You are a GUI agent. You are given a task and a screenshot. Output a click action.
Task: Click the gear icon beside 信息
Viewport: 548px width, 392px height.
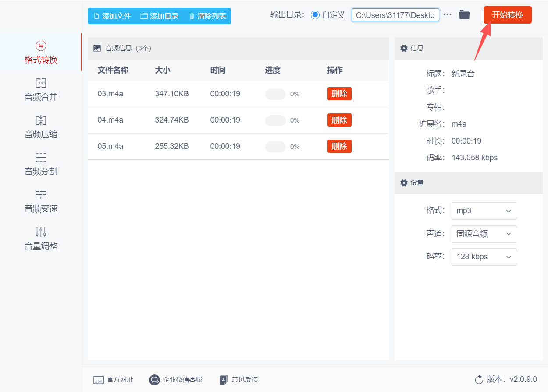coord(404,48)
